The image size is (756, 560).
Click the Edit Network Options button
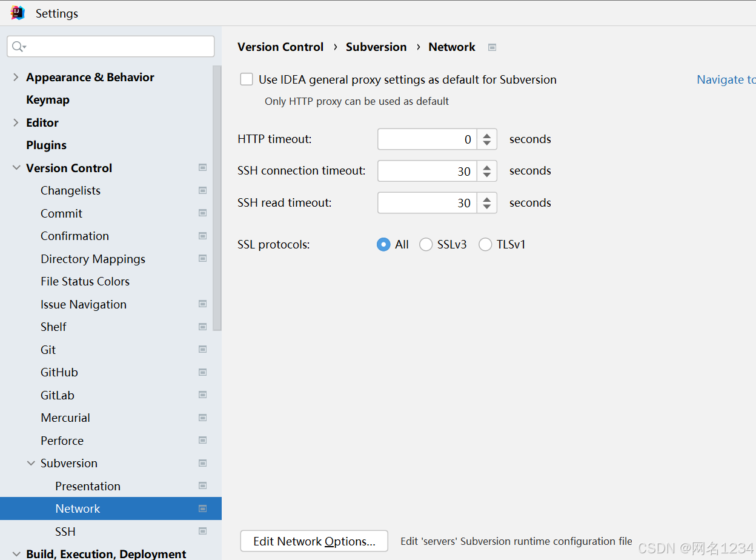pos(314,541)
